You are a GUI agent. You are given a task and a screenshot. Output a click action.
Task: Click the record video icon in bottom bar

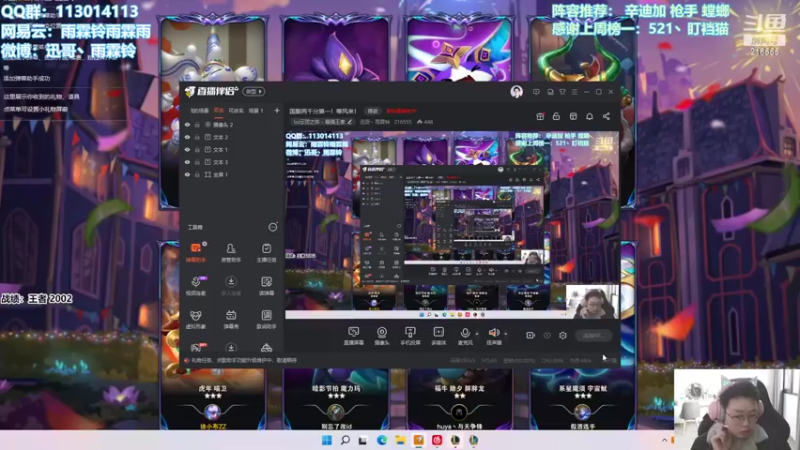(531, 335)
